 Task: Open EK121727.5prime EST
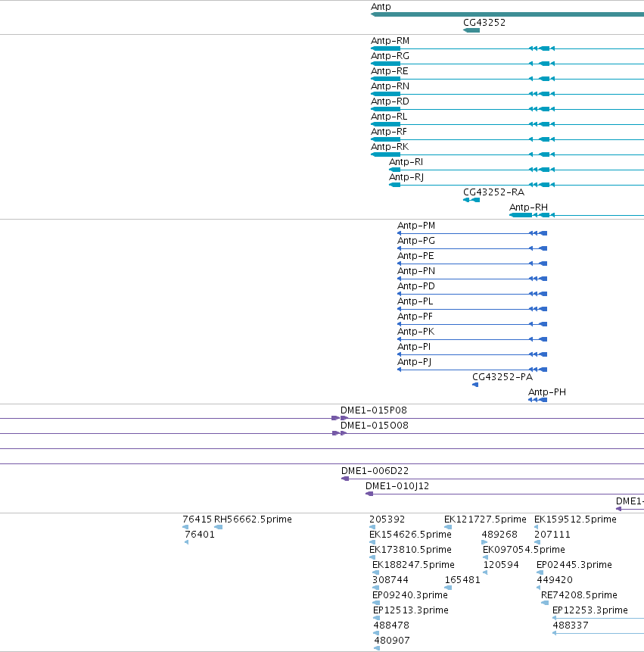[485, 519]
